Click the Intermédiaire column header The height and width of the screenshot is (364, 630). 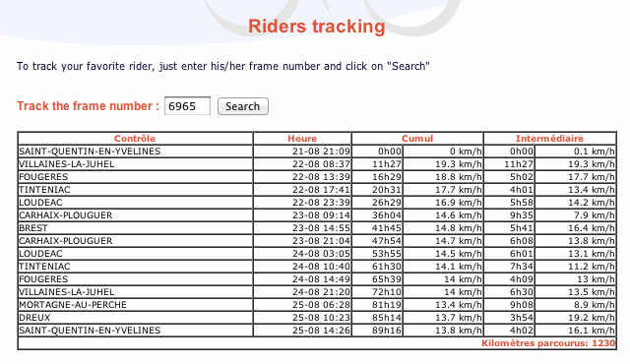tap(549, 139)
